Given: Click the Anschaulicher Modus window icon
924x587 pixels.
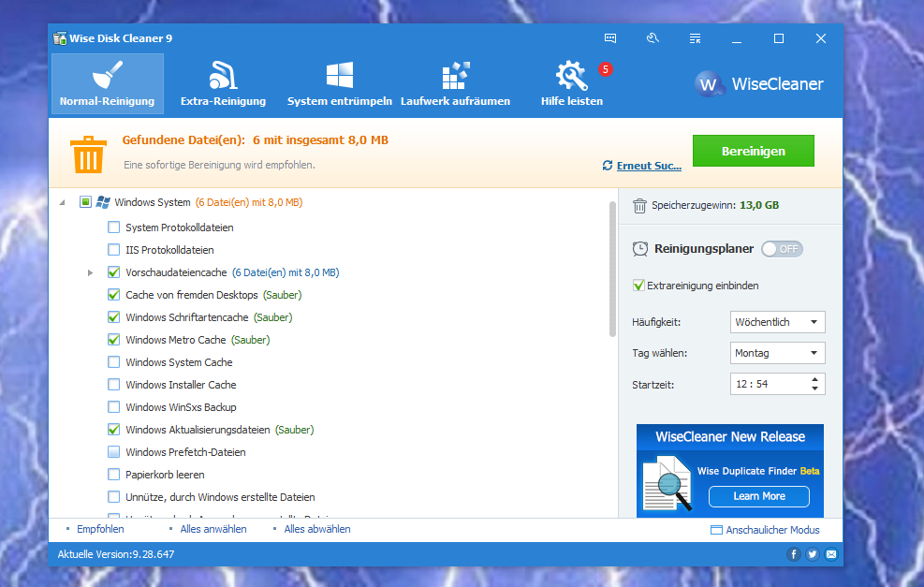Looking at the screenshot, I should [716, 530].
